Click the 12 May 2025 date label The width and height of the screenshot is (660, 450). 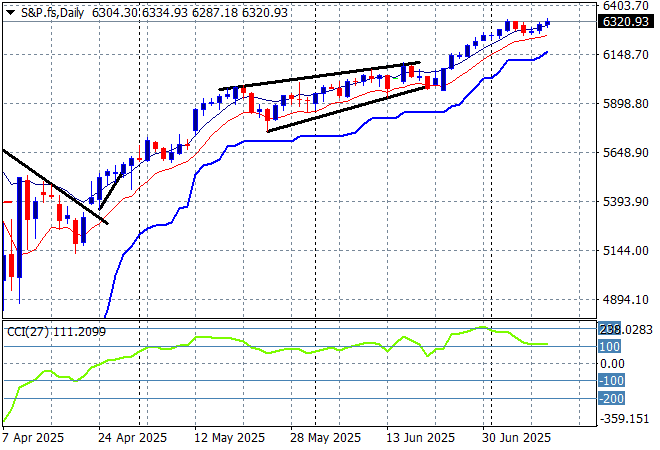[x=229, y=438]
